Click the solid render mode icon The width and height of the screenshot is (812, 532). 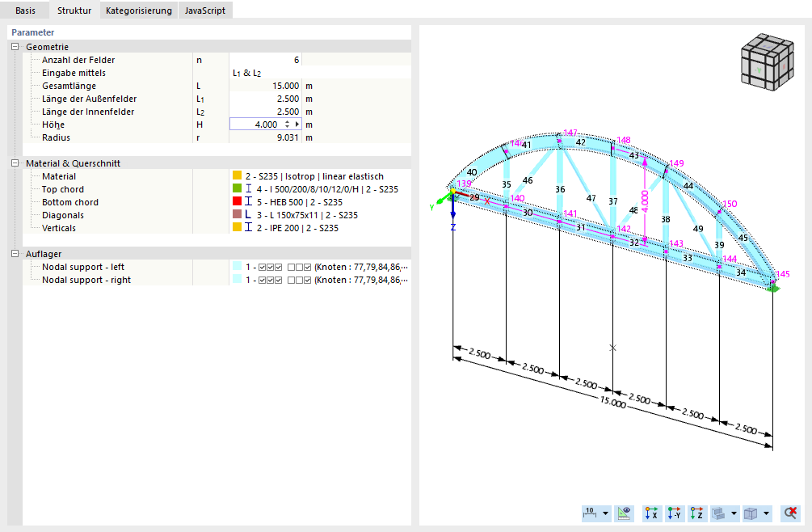click(718, 513)
